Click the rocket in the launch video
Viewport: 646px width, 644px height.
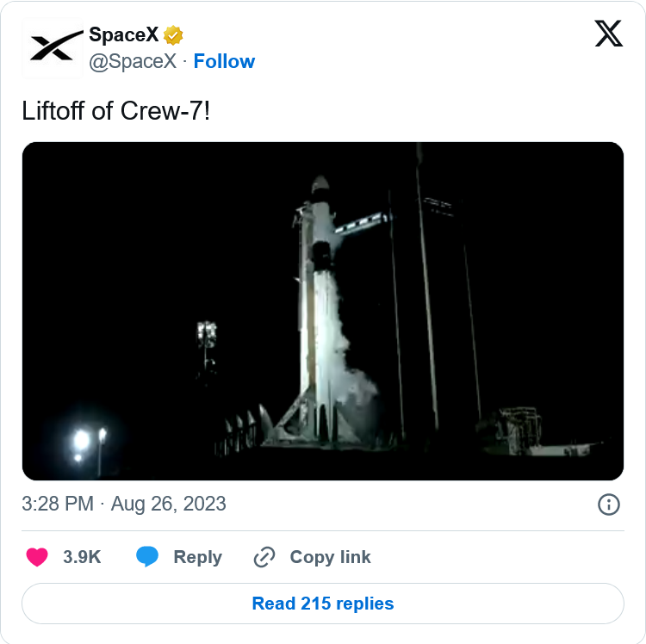[320, 284]
